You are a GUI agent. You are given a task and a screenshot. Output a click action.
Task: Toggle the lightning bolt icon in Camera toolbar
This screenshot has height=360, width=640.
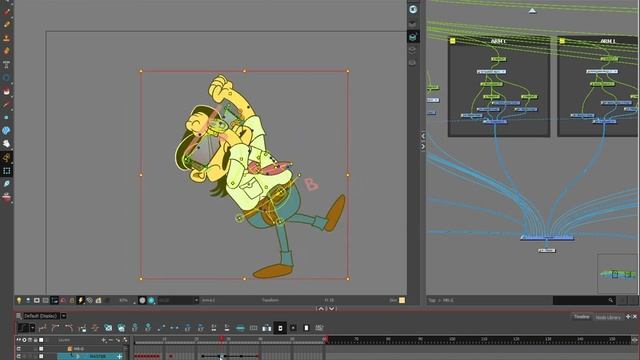80,300
